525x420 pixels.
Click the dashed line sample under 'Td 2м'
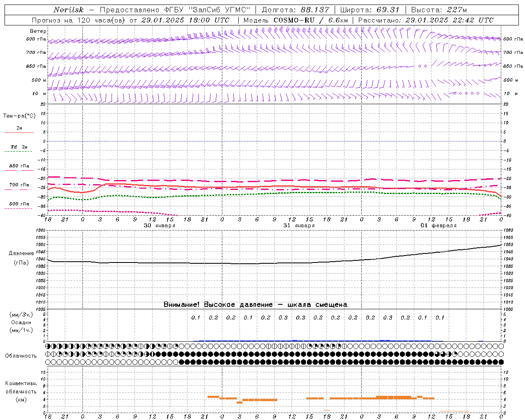[x=19, y=151]
